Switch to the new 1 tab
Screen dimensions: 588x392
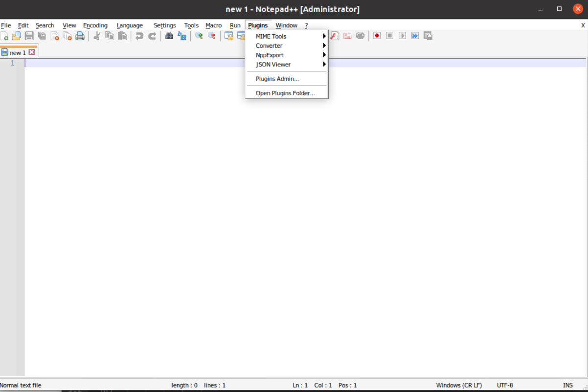coord(18,52)
